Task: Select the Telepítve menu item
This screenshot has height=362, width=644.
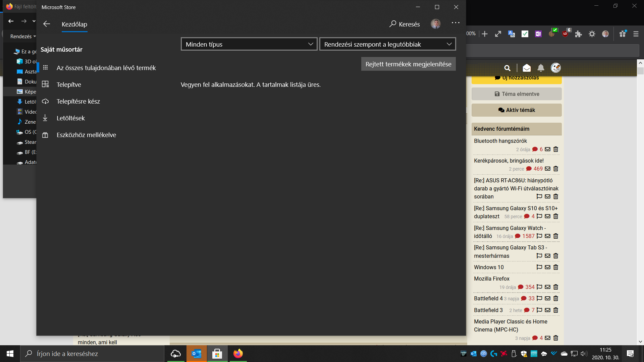Action: [69, 84]
